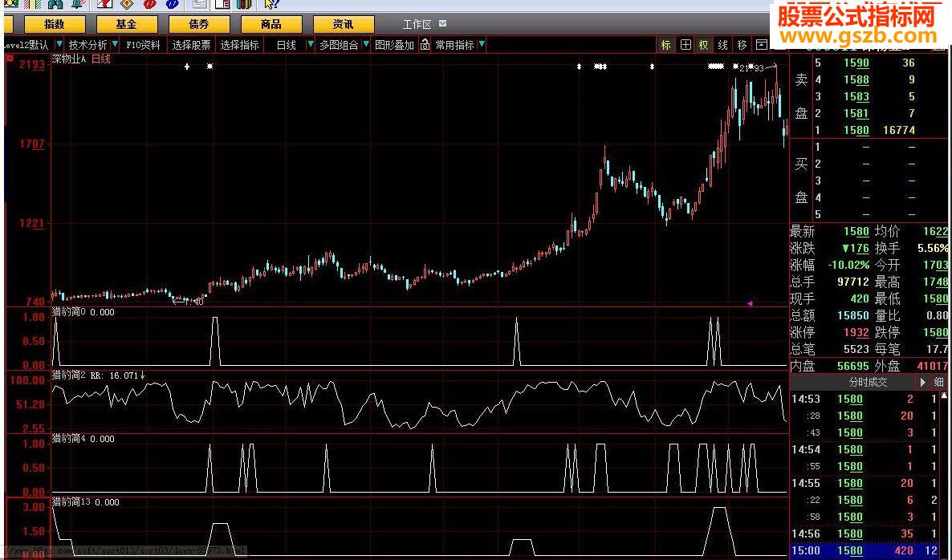Click the 选择指标 button
This screenshot has height=560, width=952.
click(240, 45)
